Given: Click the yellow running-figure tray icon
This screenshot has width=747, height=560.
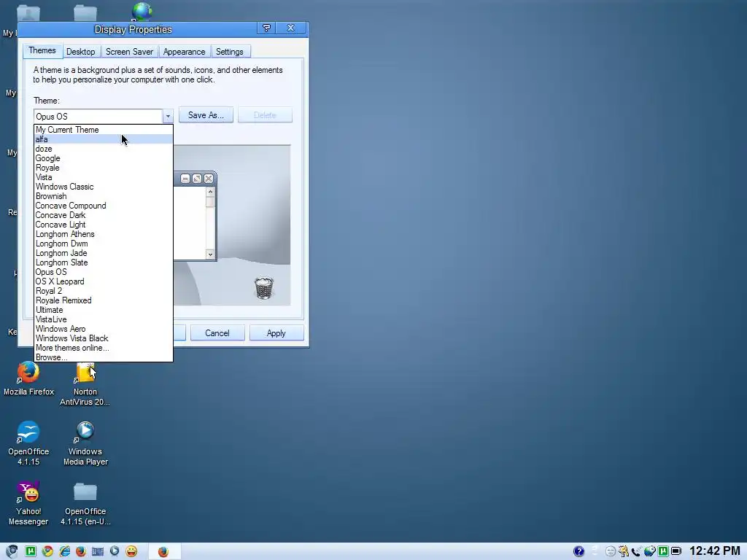Looking at the screenshot, I should coord(623,551).
